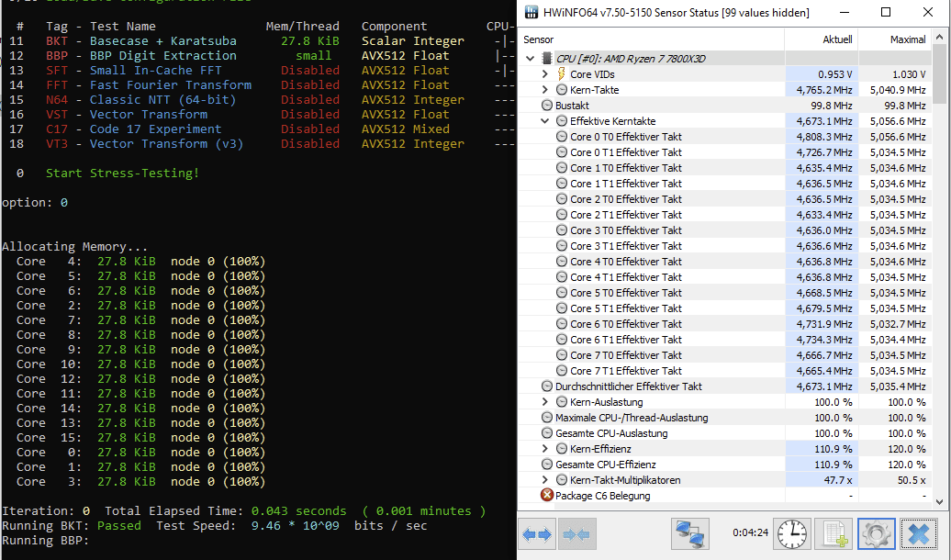Click 'Fast Fourier Transform' test name in console
Screen dimensions: 951x560
171,85
